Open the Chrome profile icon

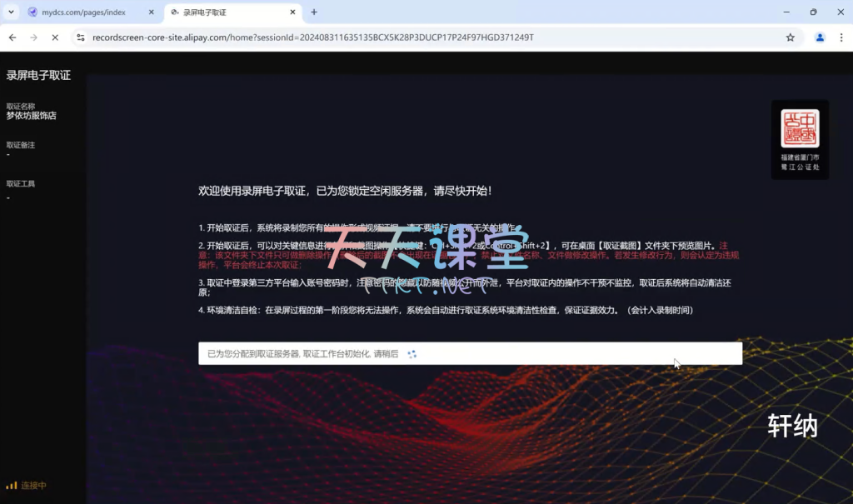[x=820, y=37]
